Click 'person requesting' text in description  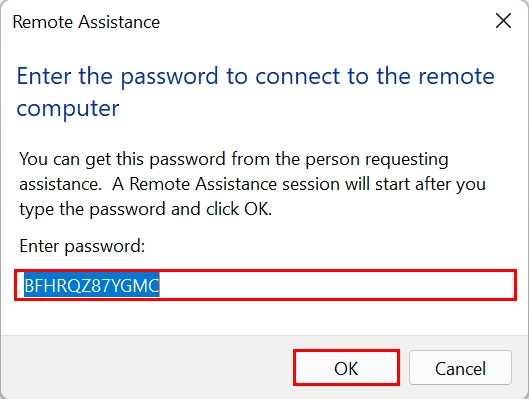pos(377,159)
